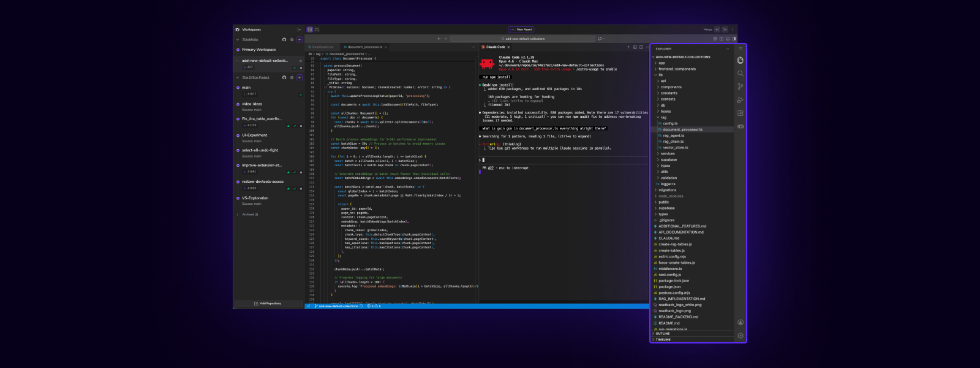Collapse the Workspaces sidebar panel
The width and height of the screenshot is (980, 368).
point(299,29)
